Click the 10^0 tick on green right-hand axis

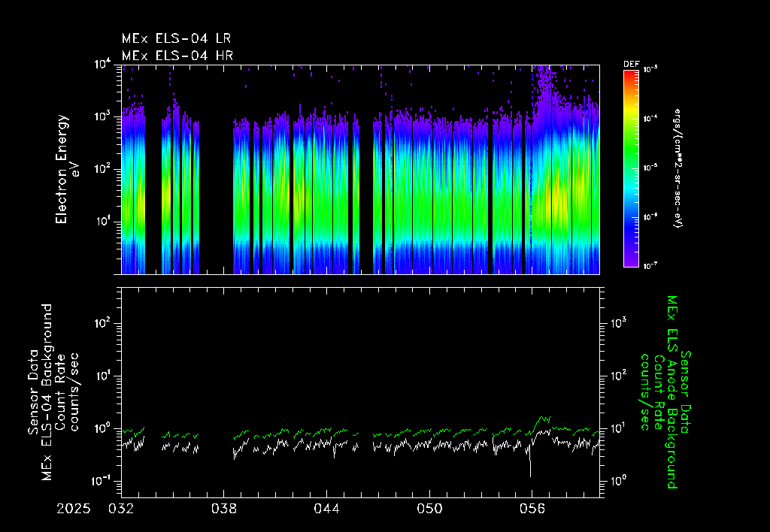[x=619, y=481]
